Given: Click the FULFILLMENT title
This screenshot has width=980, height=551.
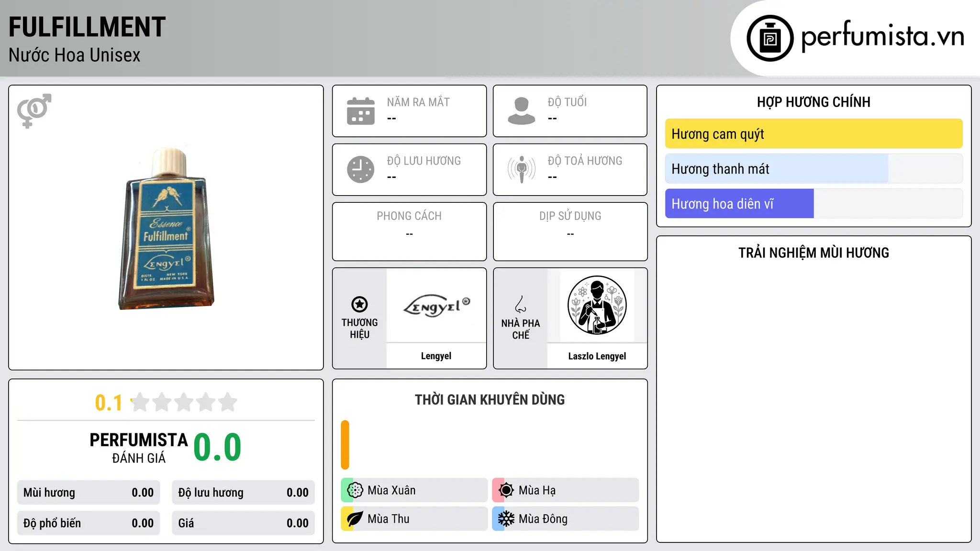Looking at the screenshot, I should [x=87, y=27].
